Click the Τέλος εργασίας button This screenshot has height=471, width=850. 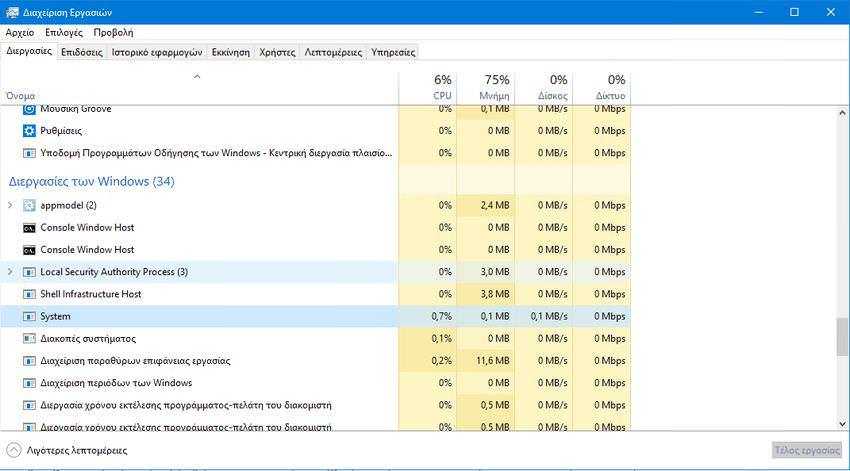point(807,450)
